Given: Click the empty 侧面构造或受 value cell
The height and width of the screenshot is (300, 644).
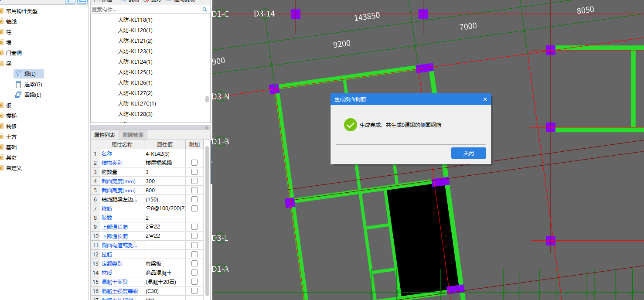Looking at the screenshot, I should click(x=165, y=245).
